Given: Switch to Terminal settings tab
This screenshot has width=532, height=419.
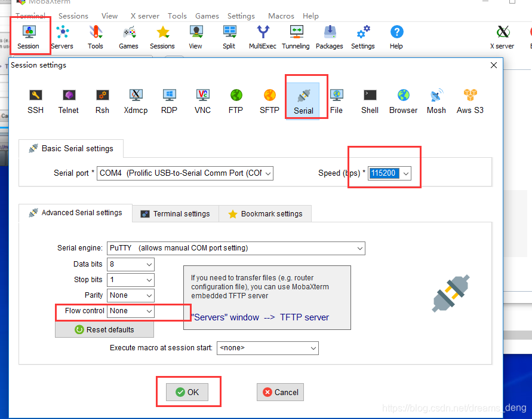Looking at the screenshot, I should tap(176, 214).
